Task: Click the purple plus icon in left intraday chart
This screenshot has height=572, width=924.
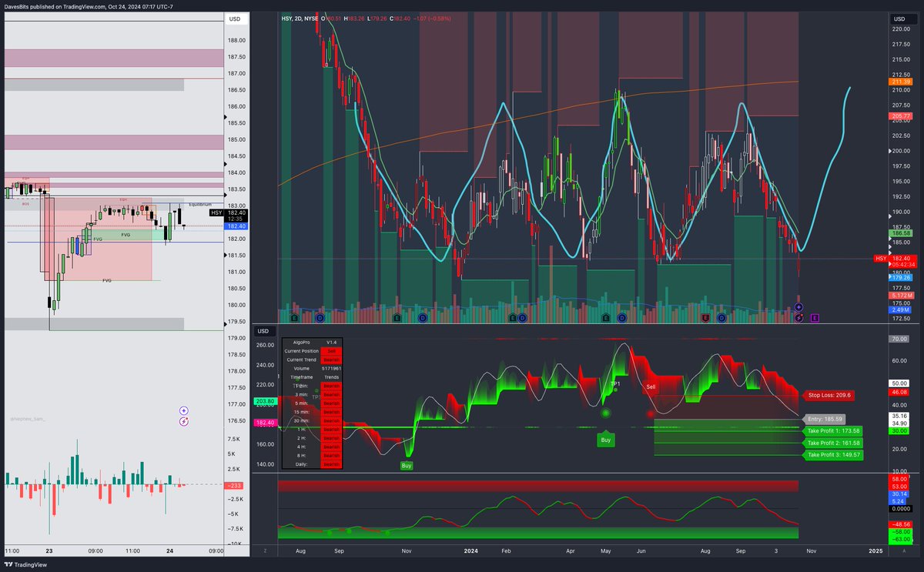Action: [x=184, y=412]
